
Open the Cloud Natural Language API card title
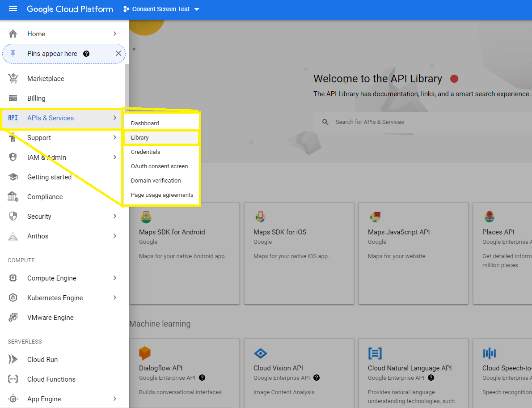point(410,368)
